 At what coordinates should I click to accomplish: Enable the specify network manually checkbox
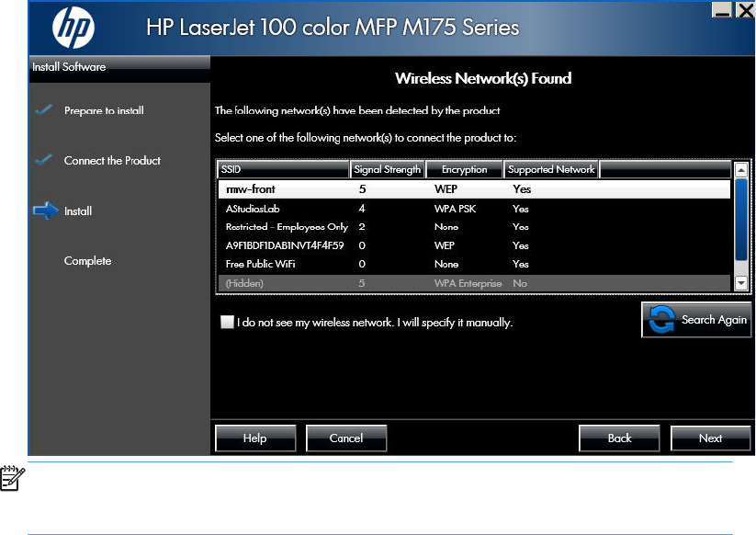(x=227, y=323)
